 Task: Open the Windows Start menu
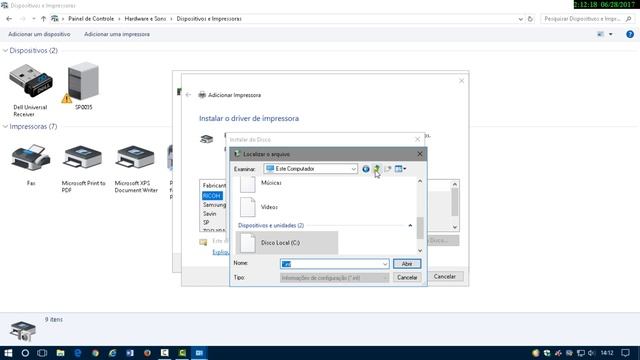tap(8, 353)
